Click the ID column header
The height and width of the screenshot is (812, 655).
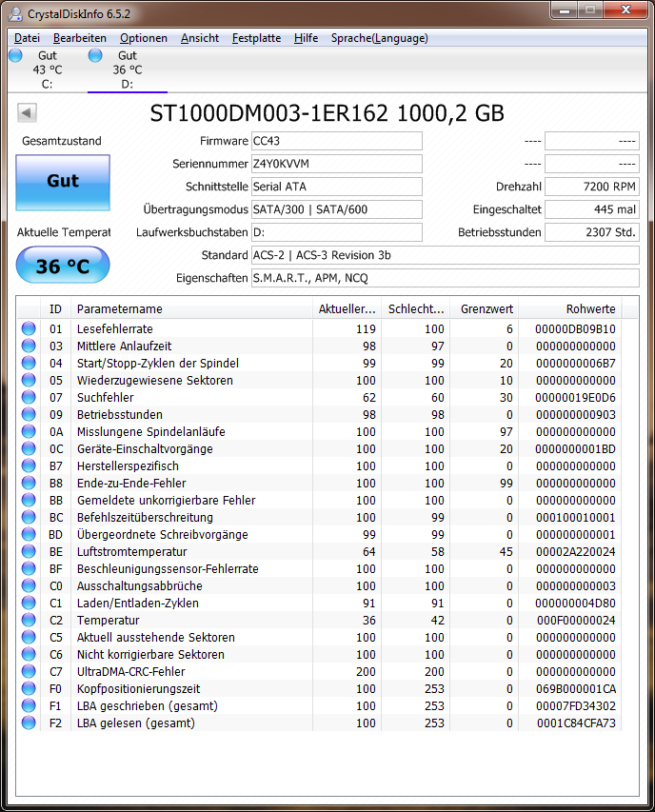click(x=55, y=309)
